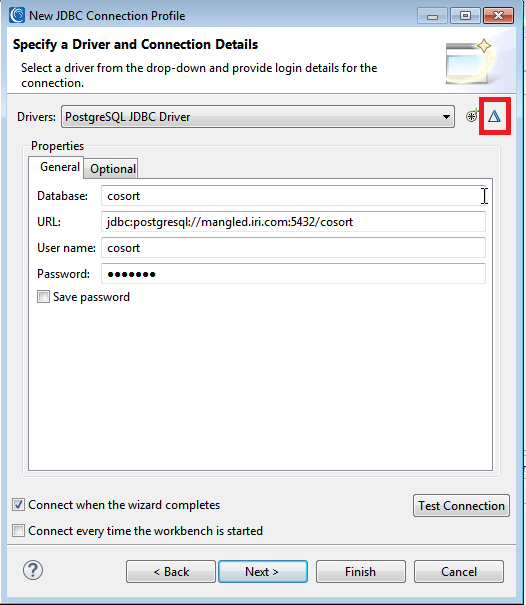Enable the Save password checkbox
The image size is (526, 605).
[x=43, y=297]
